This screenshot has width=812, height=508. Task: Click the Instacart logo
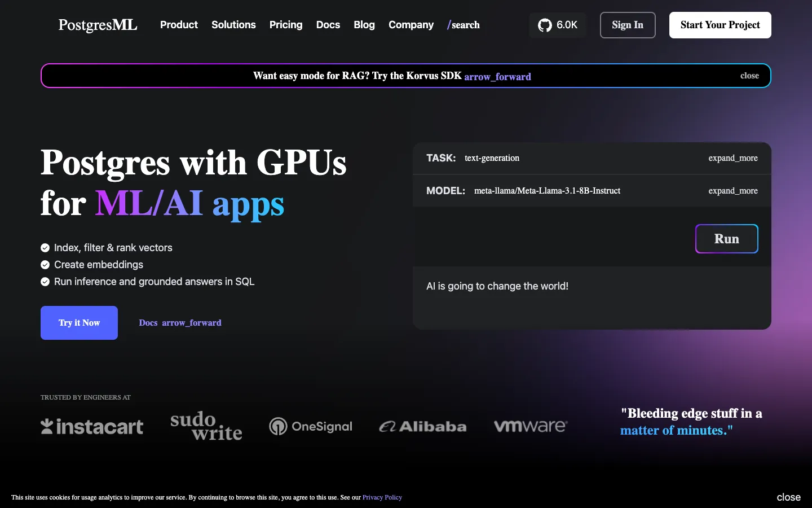[x=92, y=427]
